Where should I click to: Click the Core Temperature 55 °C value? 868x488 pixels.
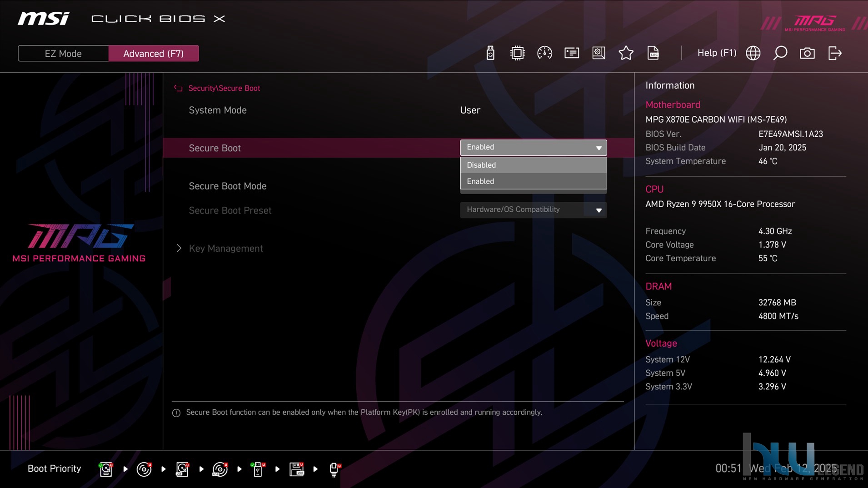click(768, 259)
